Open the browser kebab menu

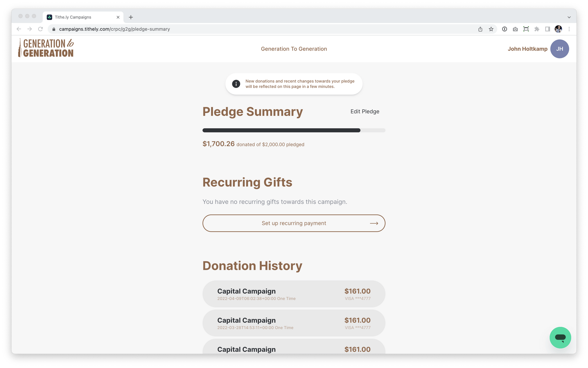[x=569, y=29]
